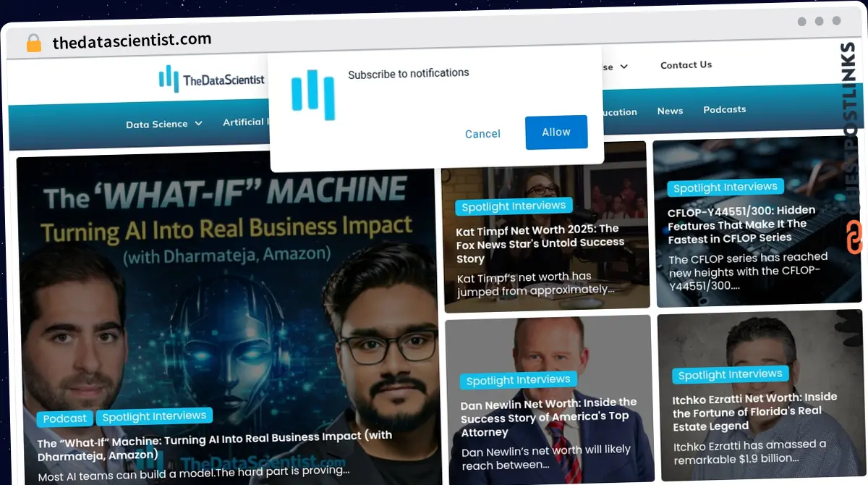The height and width of the screenshot is (485, 868).
Task: Click the orange chain link icon
Action: coord(854,237)
